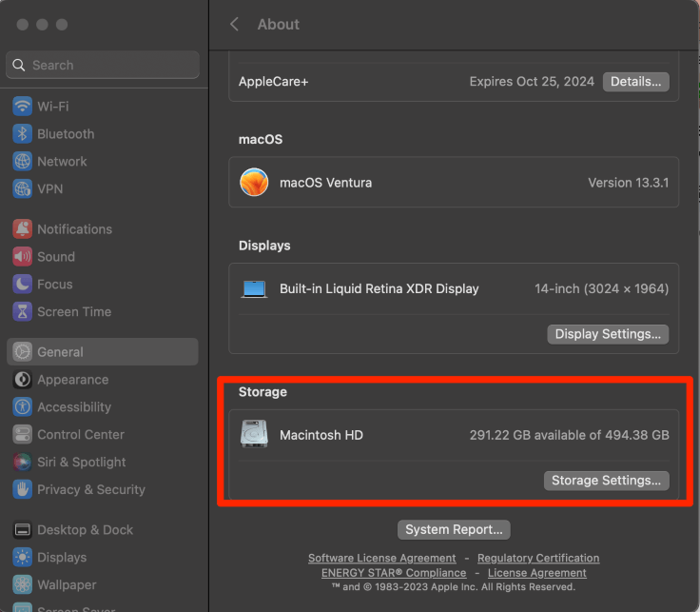
Task: Open the ENERGY STAR Compliance link
Action: click(394, 573)
